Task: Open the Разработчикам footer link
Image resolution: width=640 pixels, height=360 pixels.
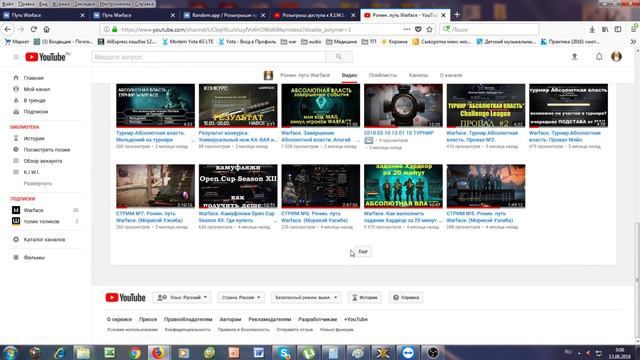Action: (318, 319)
